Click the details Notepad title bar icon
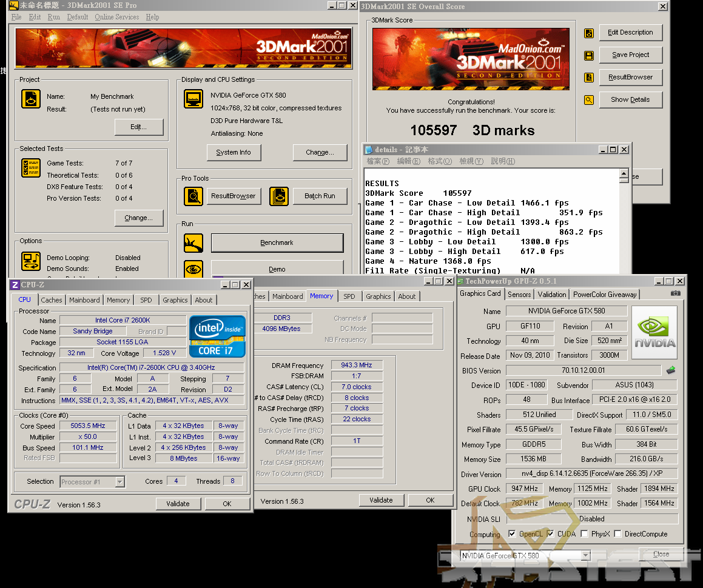 point(369,150)
